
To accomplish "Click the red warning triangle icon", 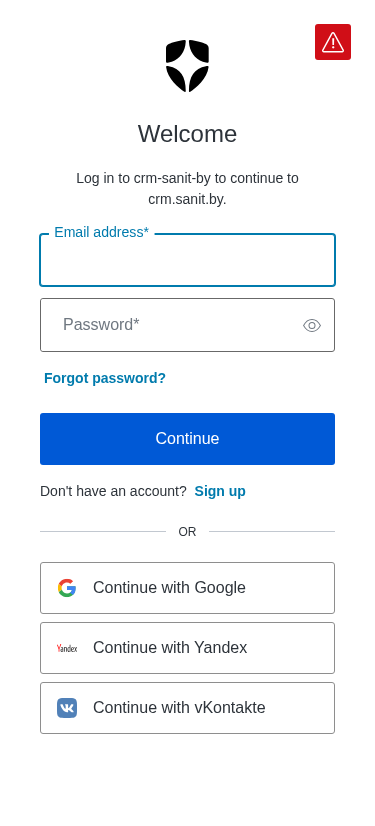I will pyautogui.click(x=333, y=42).
